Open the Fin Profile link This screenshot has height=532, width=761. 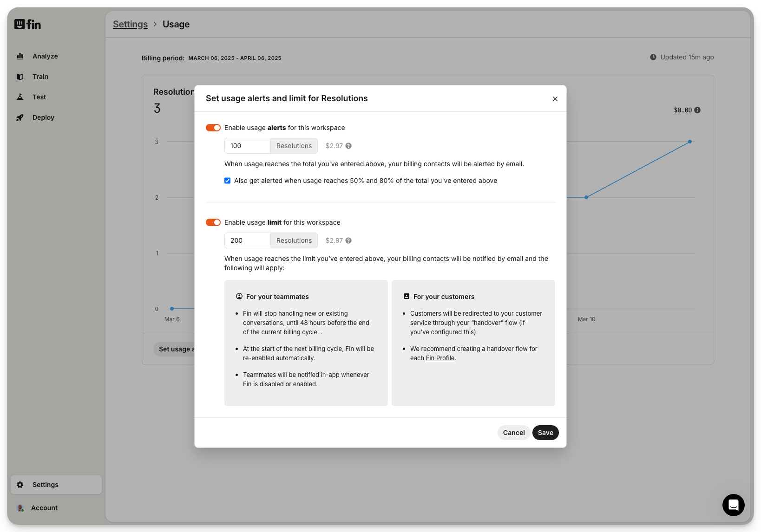click(440, 358)
